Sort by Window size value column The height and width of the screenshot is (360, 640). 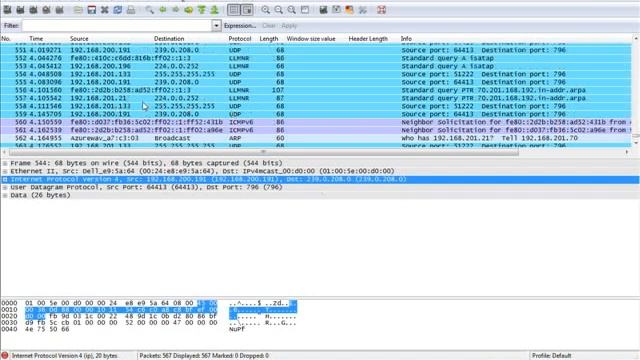(x=311, y=39)
